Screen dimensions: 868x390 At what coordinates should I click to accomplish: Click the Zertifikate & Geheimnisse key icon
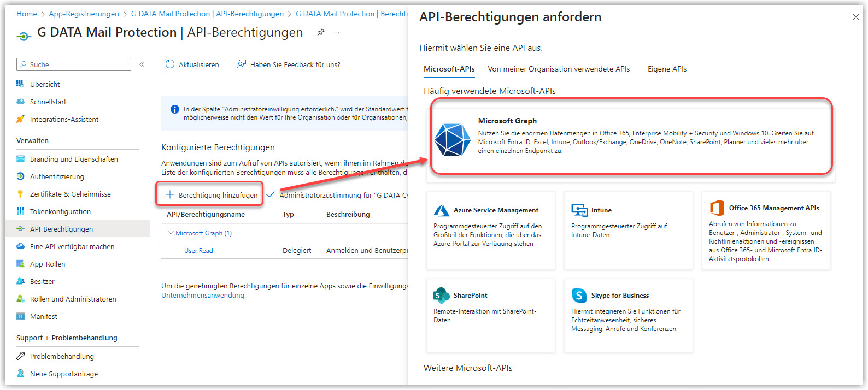click(x=20, y=193)
